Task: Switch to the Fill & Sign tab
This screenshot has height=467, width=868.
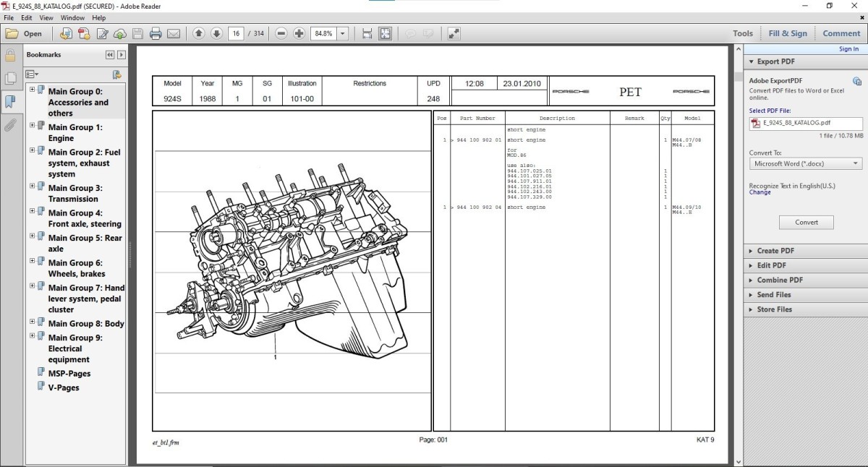Action: (788, 33)
